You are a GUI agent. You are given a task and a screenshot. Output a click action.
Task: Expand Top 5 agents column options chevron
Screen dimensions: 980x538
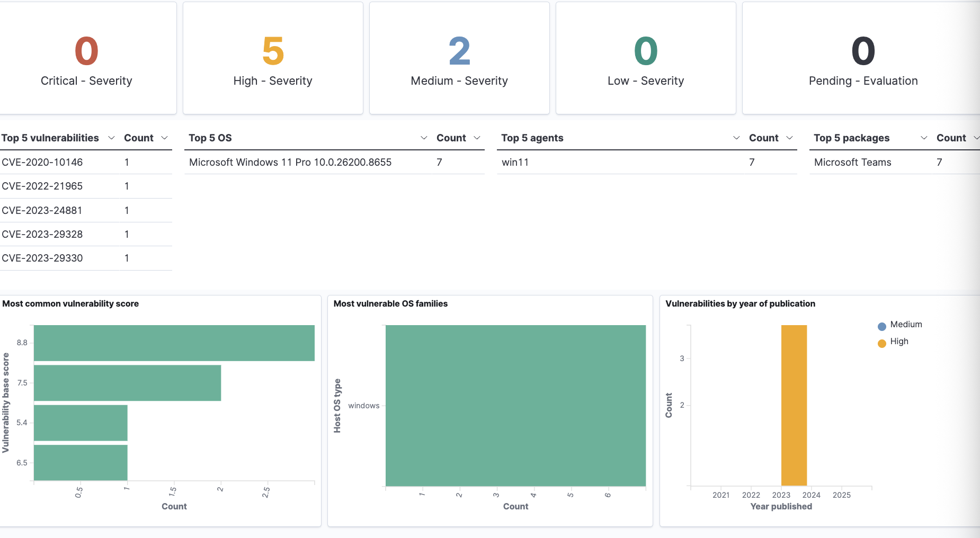[736, 138]
